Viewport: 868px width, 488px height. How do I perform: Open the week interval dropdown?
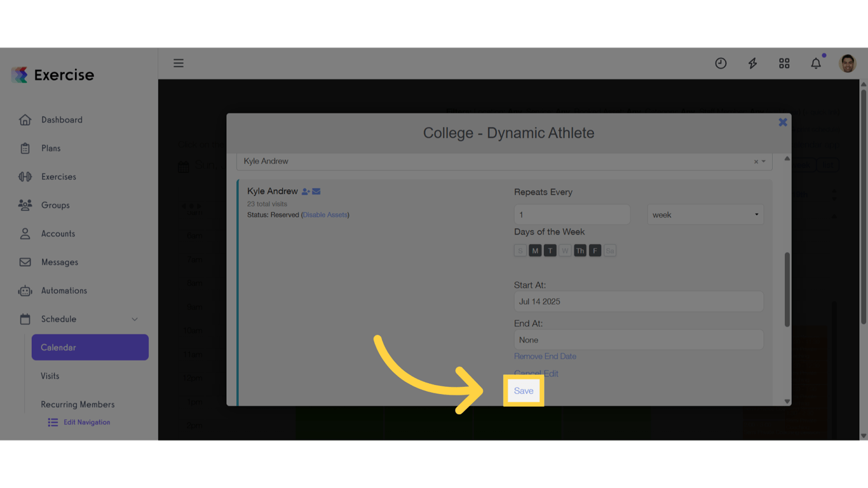pos(705,215)
